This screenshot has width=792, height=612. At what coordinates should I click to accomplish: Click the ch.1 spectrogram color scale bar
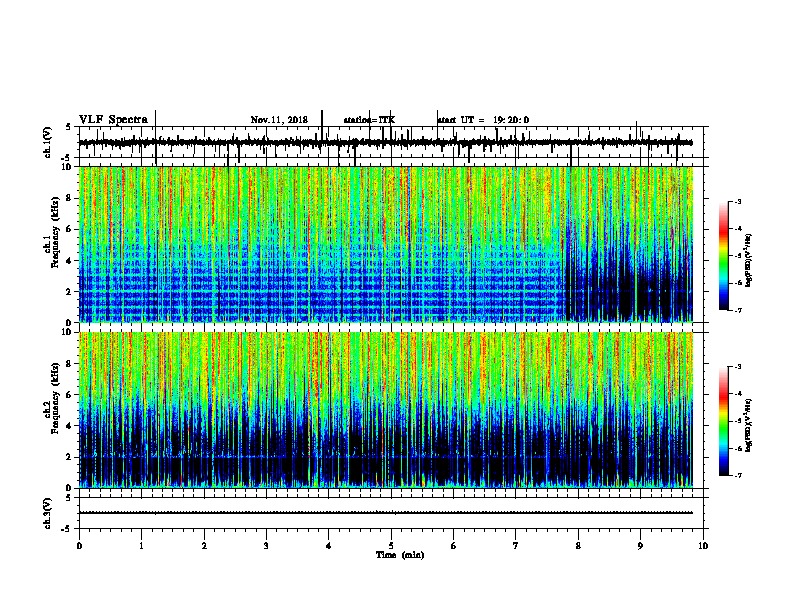pos(723,256)
